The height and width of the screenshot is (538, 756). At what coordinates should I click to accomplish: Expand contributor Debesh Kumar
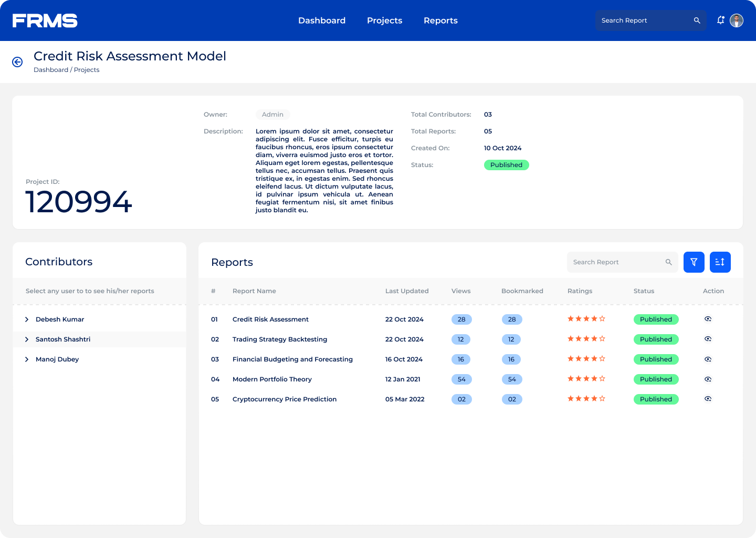point(27,319)
